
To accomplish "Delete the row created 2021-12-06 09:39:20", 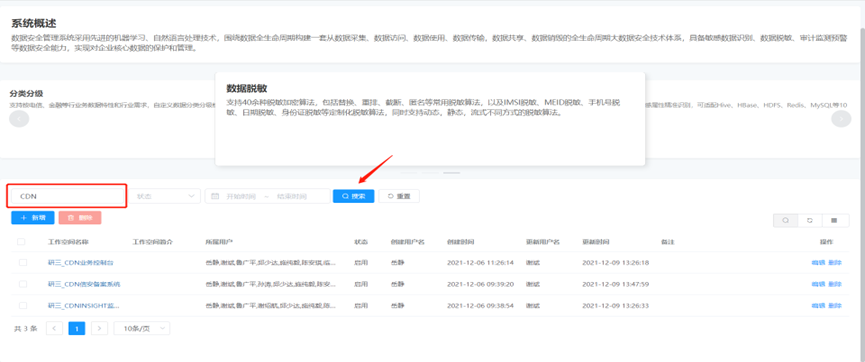I will (x=835, y=284).
